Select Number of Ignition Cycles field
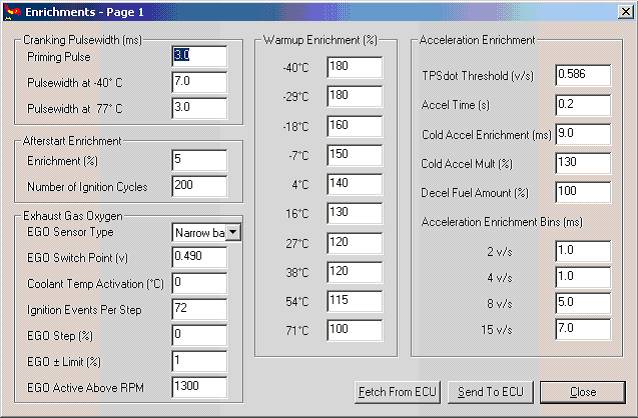Viewport: 638px width, 418px height. (198, 186)
